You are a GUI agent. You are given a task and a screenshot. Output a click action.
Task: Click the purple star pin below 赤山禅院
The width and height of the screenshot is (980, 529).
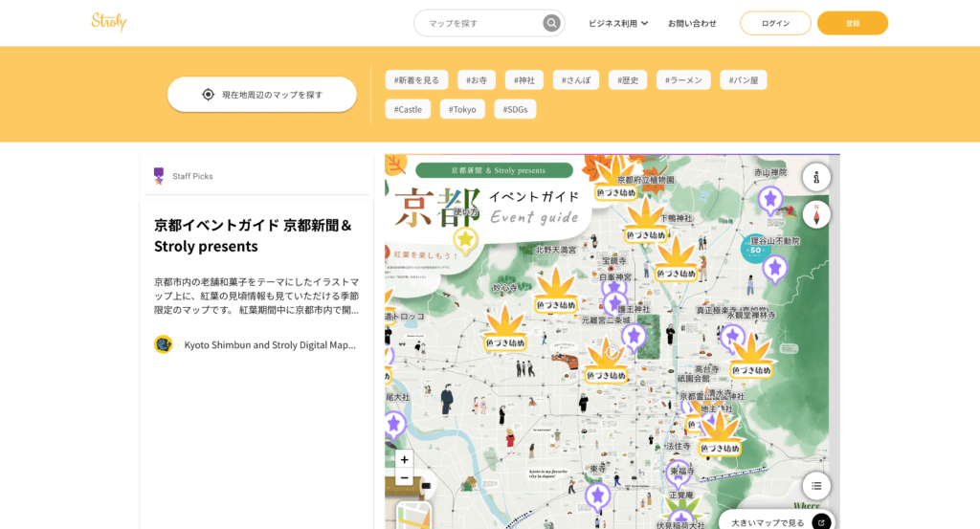click(x=770, y=201)
